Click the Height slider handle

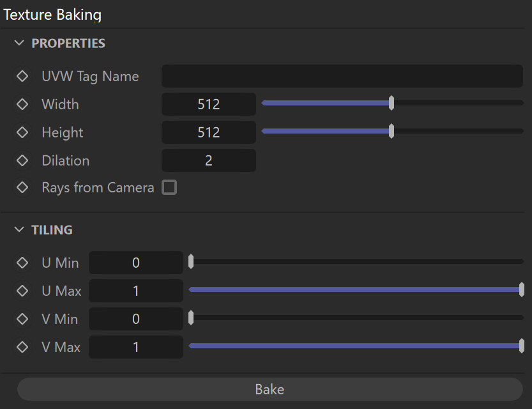[x=391, y=131]
